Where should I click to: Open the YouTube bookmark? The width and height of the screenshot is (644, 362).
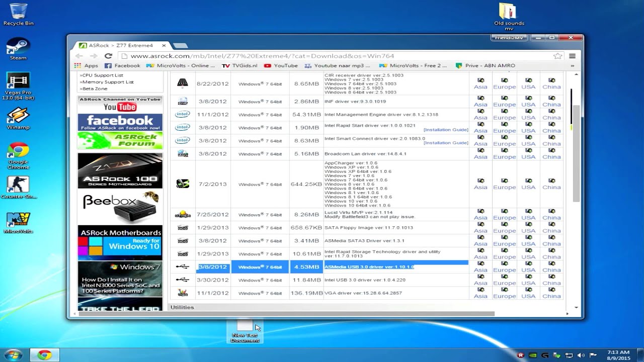(281, 65)
